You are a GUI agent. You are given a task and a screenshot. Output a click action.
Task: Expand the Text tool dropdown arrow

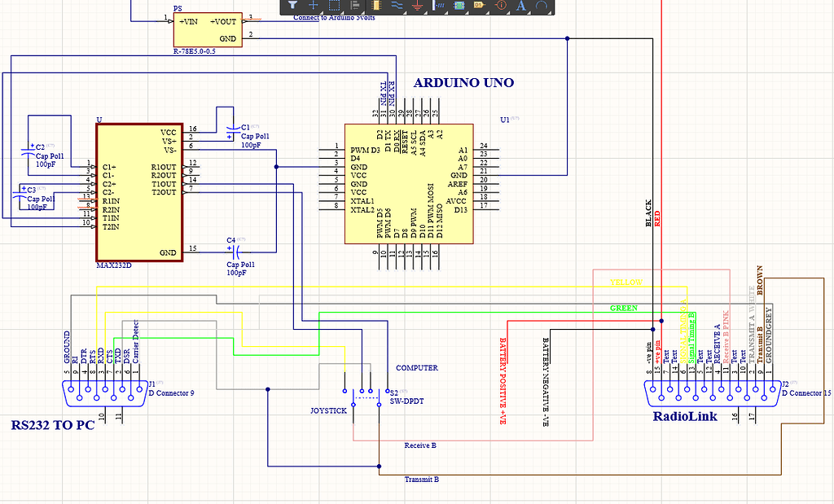(527, 14)
